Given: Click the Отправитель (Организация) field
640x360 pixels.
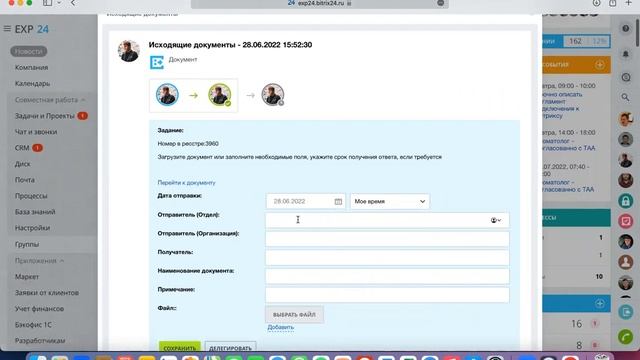Looking at the screenshot, I should click(387, 239).
